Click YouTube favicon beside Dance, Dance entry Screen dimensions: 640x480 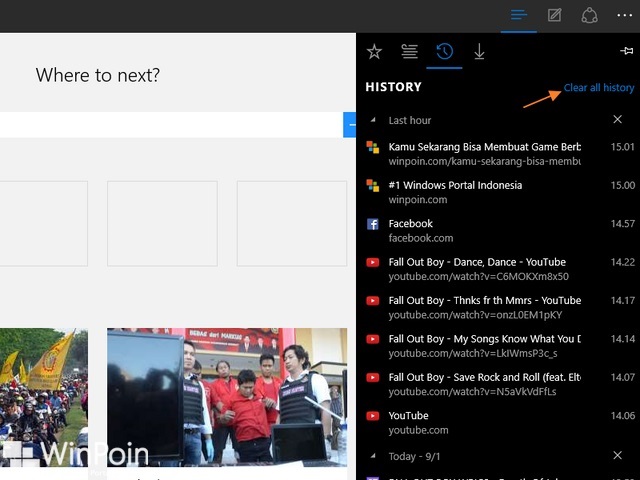pos(373,262)
